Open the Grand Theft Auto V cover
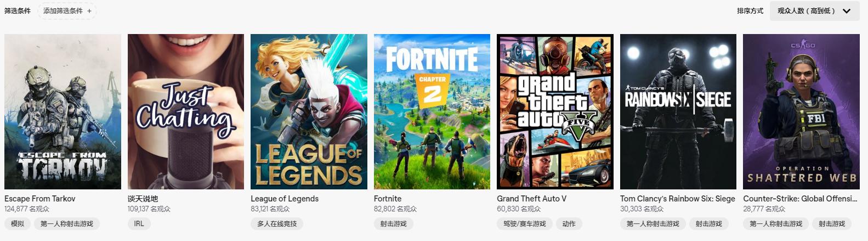This screenshot has height=241, width=868. 555,111
